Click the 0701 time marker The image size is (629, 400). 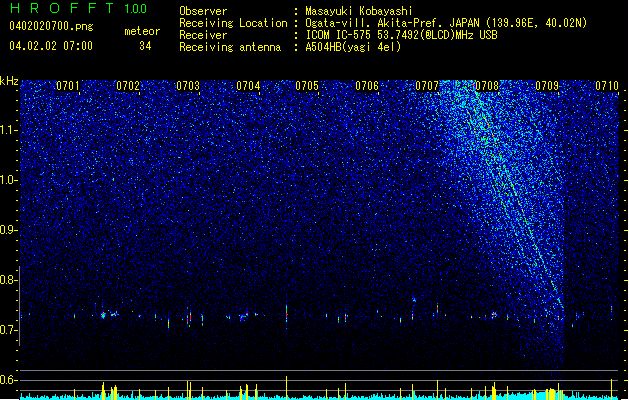pos(68,86)
